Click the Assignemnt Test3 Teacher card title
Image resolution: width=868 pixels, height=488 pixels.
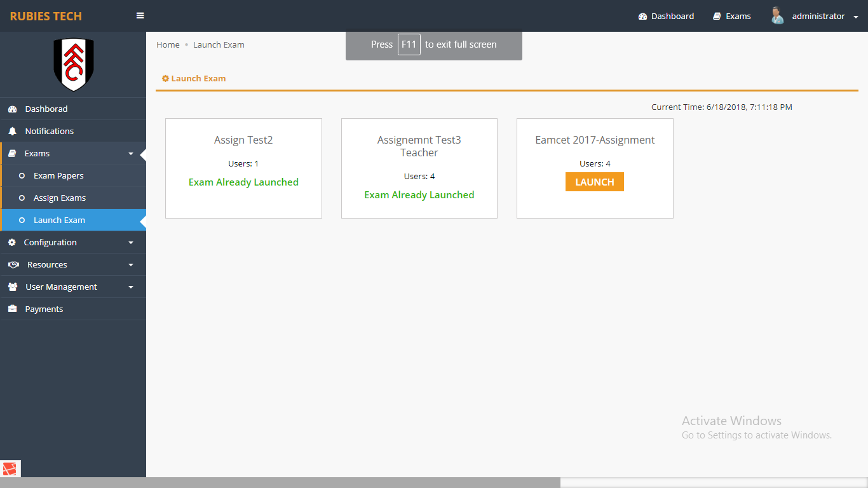(x=419, y=146)
